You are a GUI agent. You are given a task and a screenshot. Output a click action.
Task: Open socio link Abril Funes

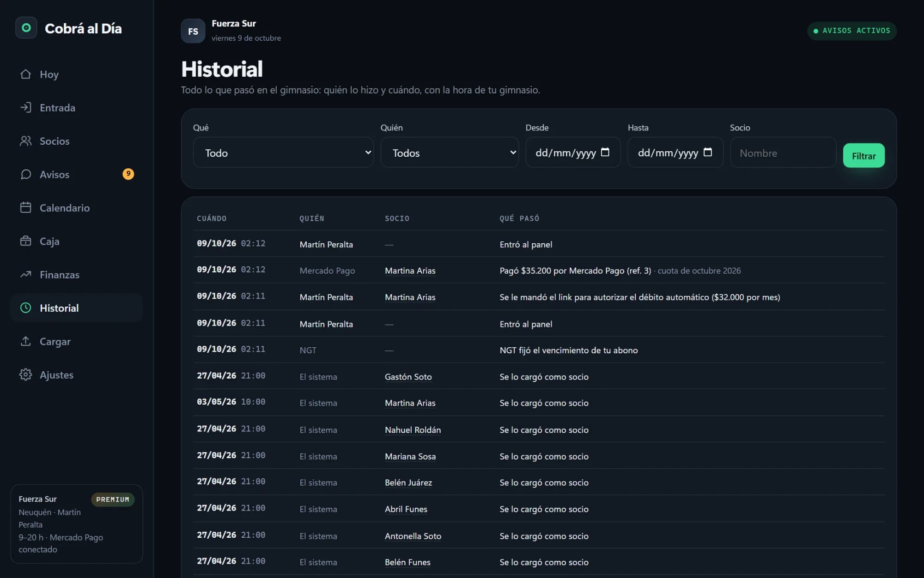pos(406,509)
